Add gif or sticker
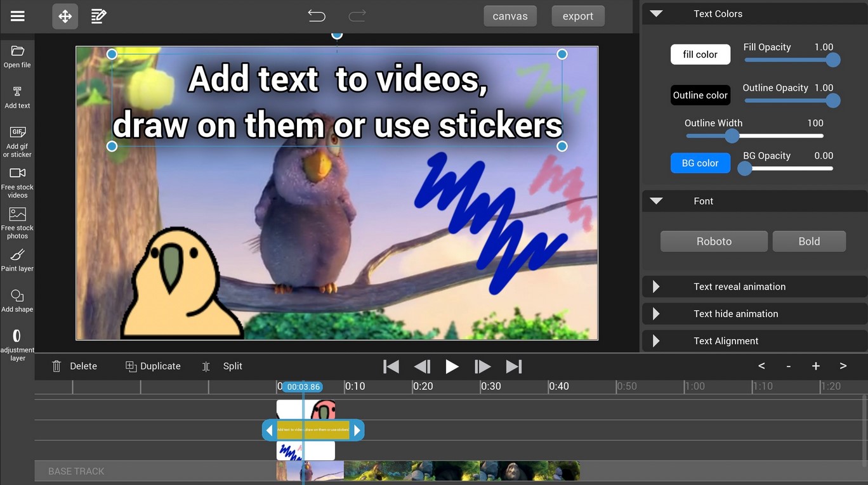Image resolution: width=868 pixels, height=485 pixels. click(17, 141)
